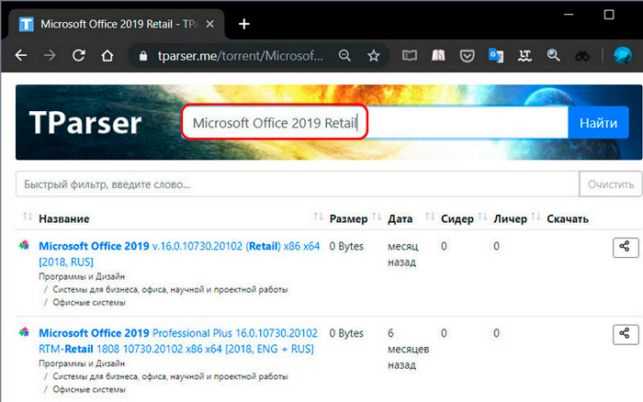The width and height of the screenshot is (643, 402).
Task: Open the browser home page icon
Action: point(107,55)
